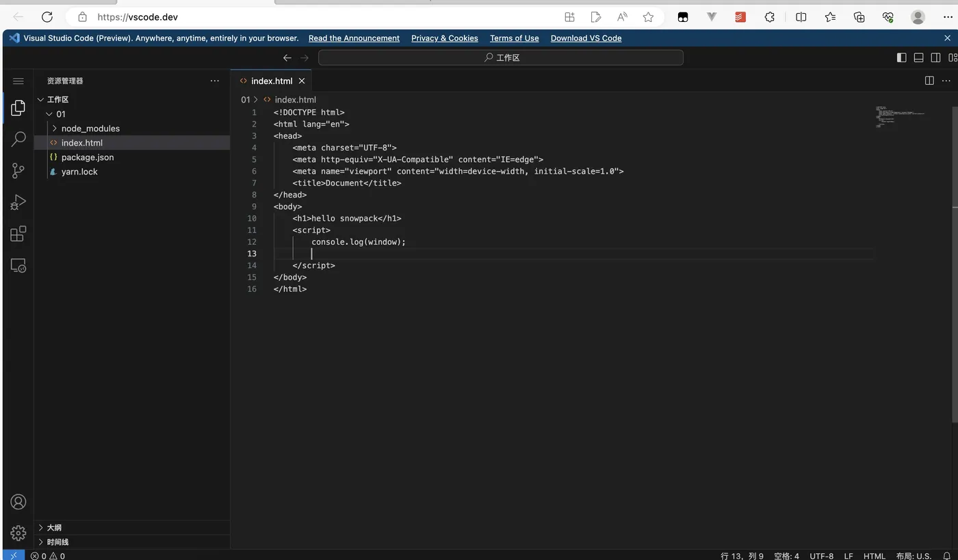The image size is (958, 560).
Task: Open the Manage gear settings icon
Action: click(18, 533)
